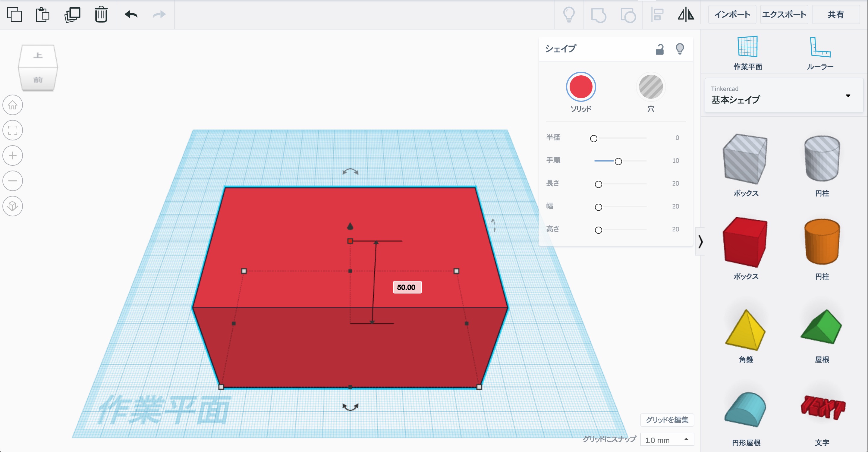Paste using the clipboard icon
This screenshot has height=452, width=868.
click(x=43, y=14)
